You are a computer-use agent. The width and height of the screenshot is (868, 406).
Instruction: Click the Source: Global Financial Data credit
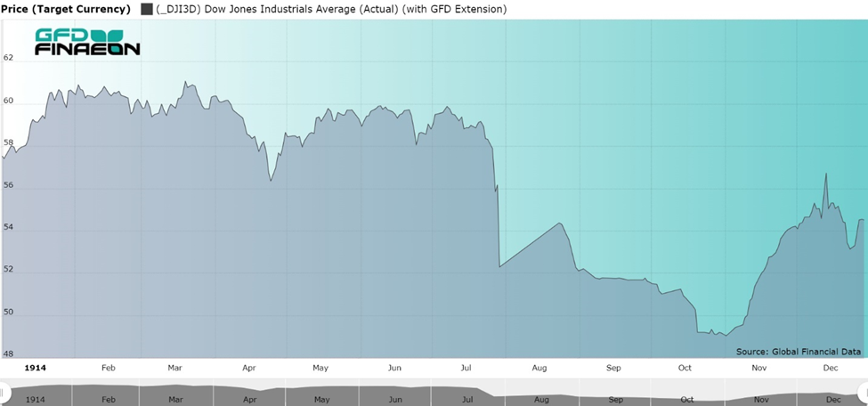pos(799,352)
